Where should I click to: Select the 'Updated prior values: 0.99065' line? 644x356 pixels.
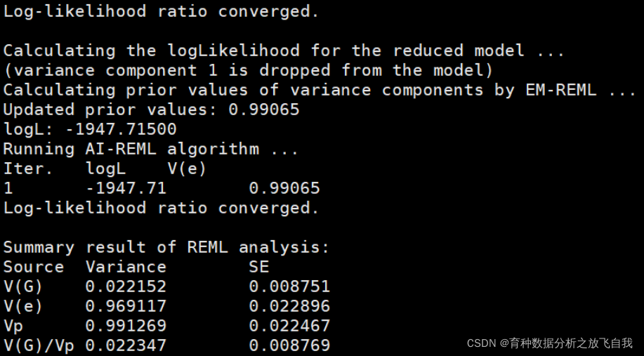click(152, 110)
